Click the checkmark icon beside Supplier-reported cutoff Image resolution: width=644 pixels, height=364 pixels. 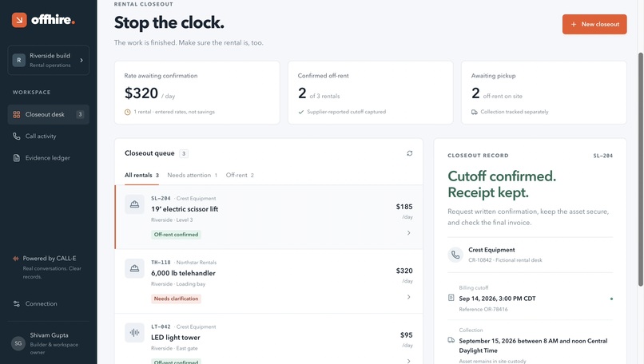coord(301,112)
